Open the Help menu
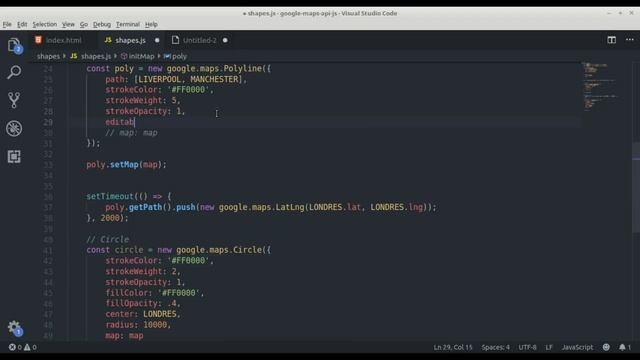The width and height of the screenshot is (640, 360). tap(151, 24)
